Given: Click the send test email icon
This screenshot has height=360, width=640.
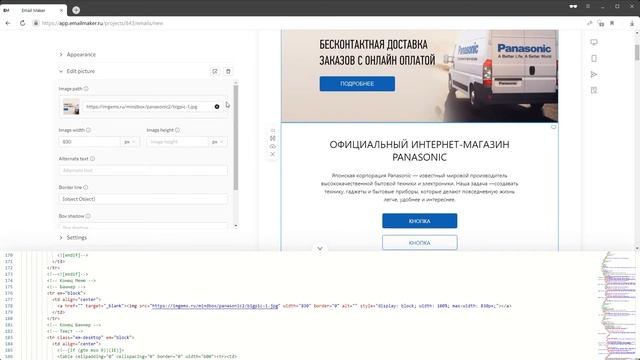Looking at the screenshot, I should (x=594, y=74).
